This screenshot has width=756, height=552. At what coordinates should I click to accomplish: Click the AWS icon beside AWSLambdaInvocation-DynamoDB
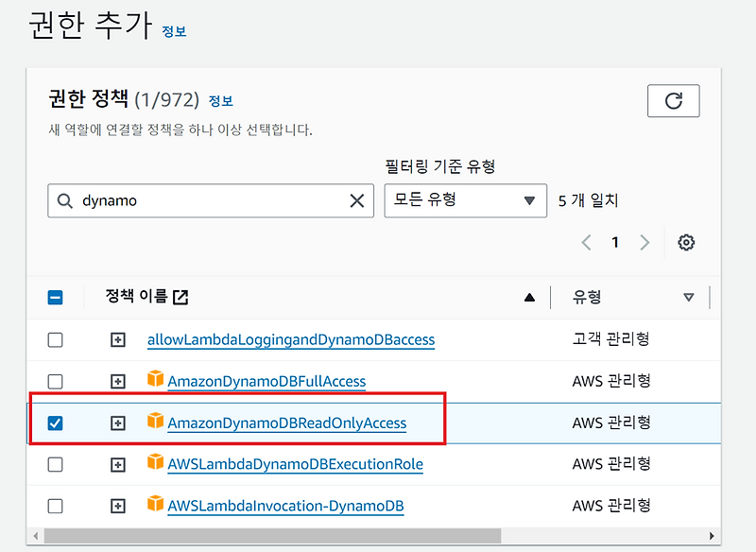(152, 506)
